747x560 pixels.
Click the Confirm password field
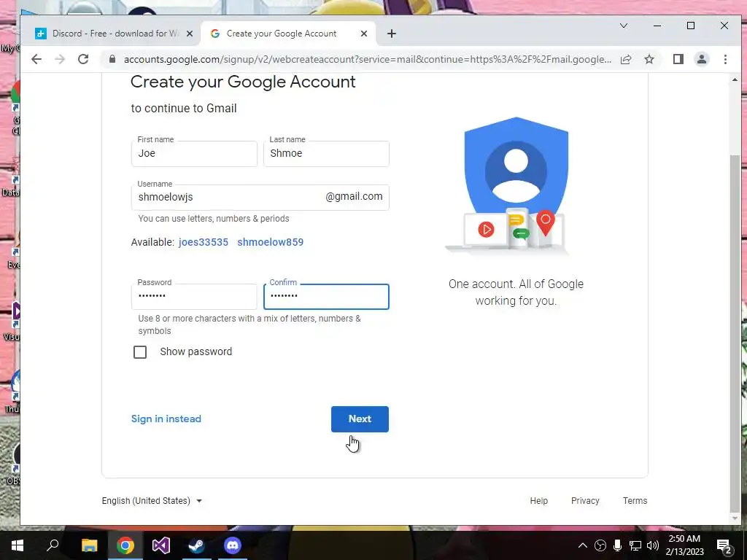(326, 296)
